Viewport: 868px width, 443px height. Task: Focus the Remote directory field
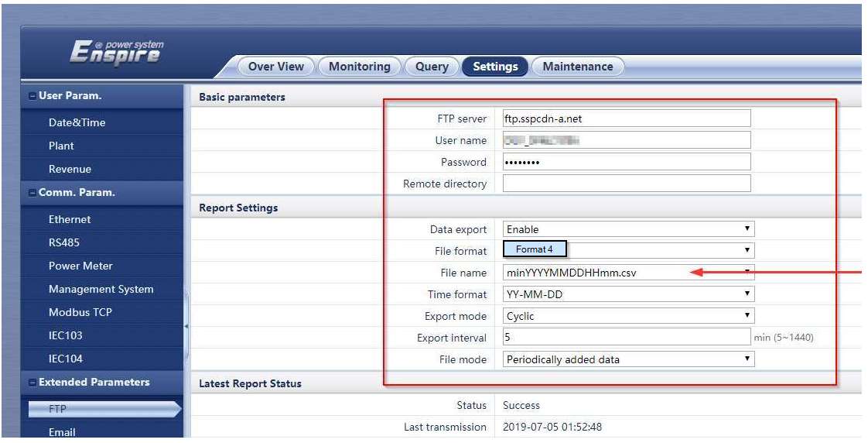pyautogui.click(x=626, y=184)
